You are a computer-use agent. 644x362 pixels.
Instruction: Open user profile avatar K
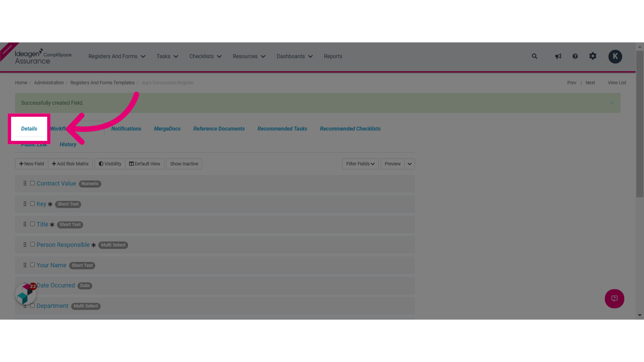click(x=615, y=56)
